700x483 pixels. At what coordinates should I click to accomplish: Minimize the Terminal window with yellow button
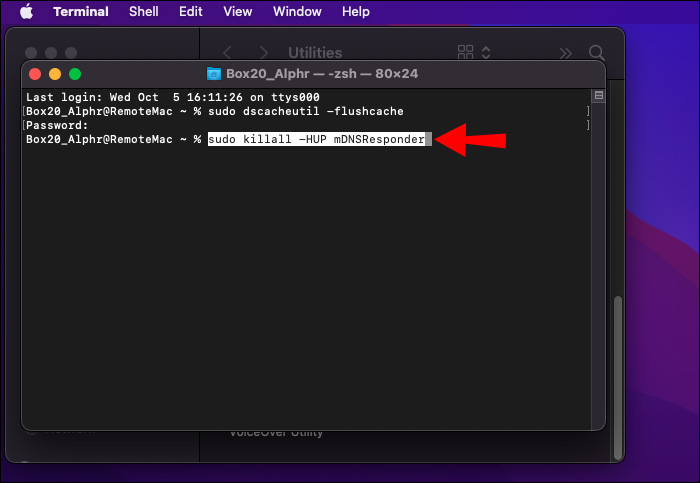[x=55, y=74]
